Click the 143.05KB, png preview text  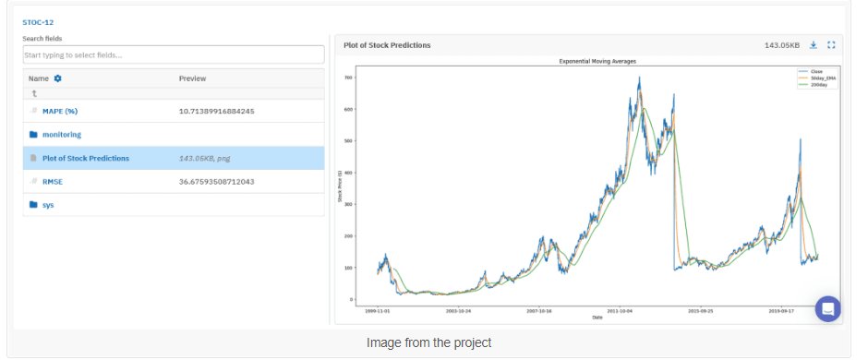[x=204, y=158]
